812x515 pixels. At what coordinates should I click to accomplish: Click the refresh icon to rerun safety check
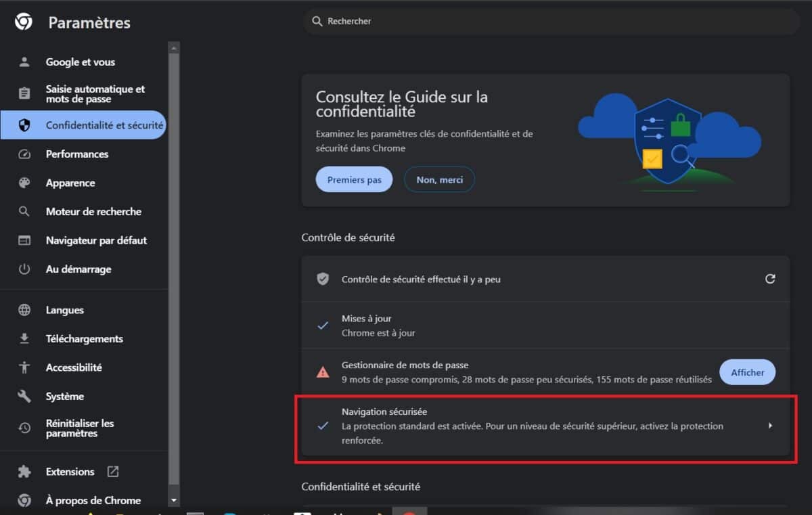coord(770,279)
